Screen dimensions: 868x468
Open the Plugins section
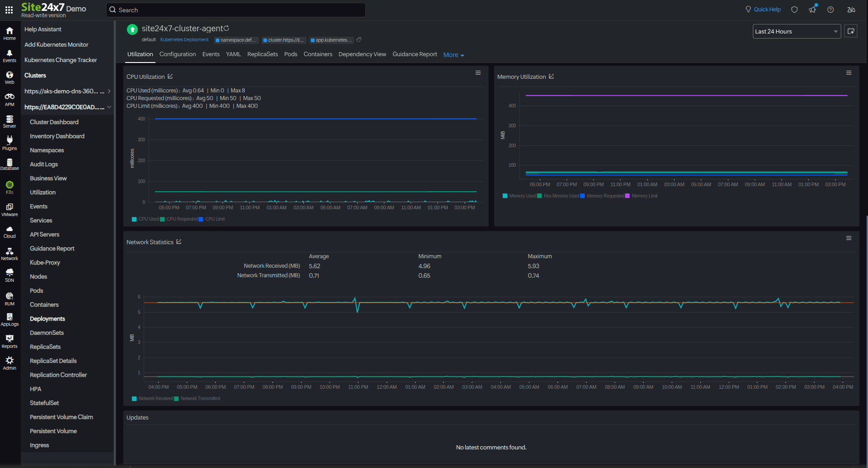tap(10, 144)
